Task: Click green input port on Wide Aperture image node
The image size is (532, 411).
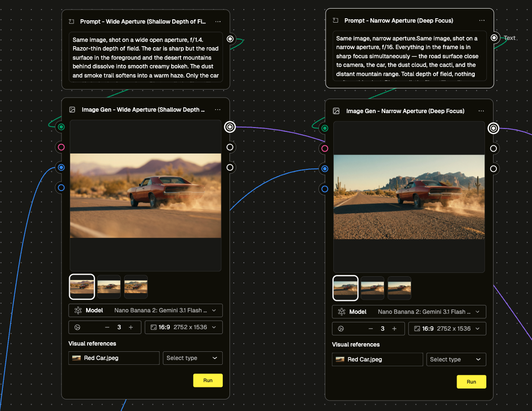Action: [61, 127]
